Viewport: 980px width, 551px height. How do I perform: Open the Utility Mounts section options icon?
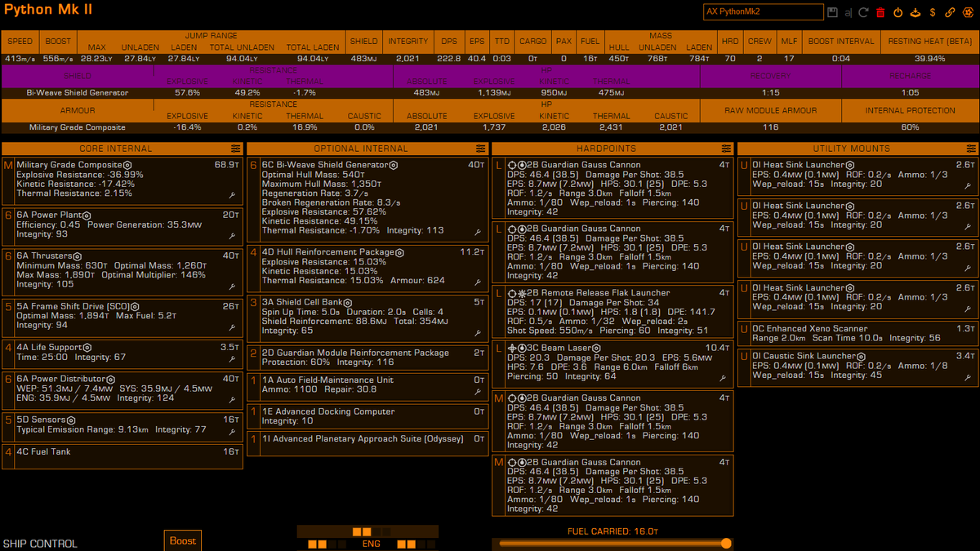pos(971,149)
